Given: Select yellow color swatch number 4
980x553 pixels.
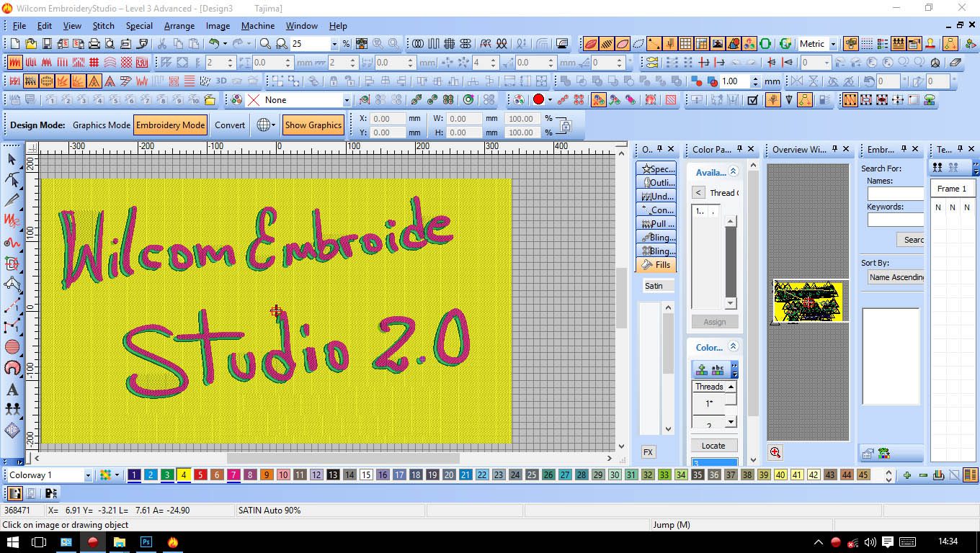Looking at the screenshot, I should tap(184, 475).
